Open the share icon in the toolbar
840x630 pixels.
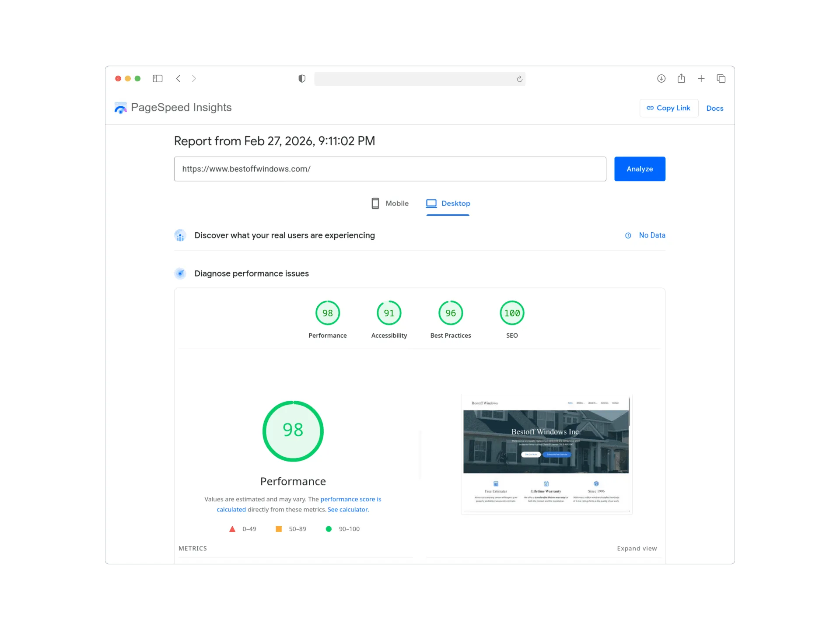coord(681,78)
